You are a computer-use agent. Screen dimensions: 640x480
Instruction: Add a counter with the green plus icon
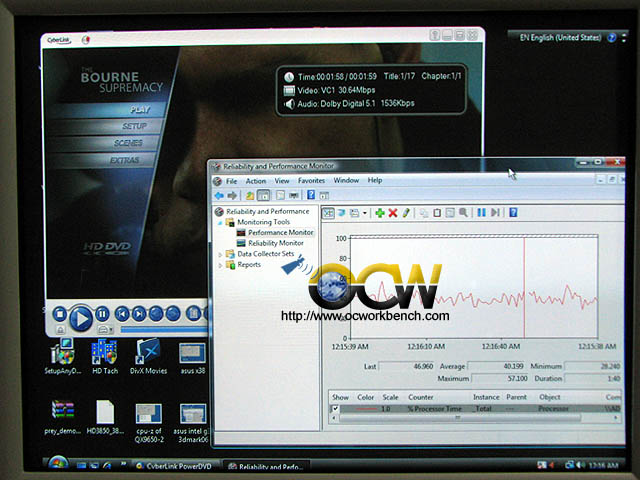click(380, 213)
